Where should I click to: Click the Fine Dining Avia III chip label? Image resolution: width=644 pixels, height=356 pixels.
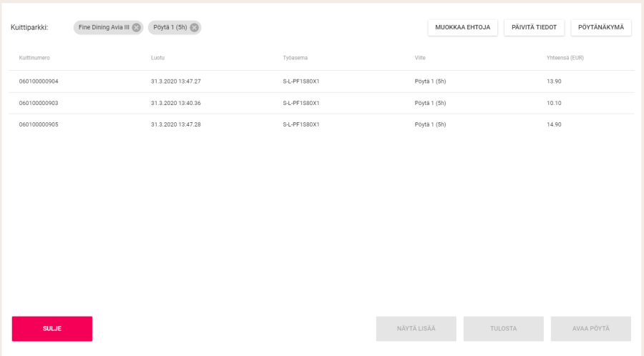point(104,28)
